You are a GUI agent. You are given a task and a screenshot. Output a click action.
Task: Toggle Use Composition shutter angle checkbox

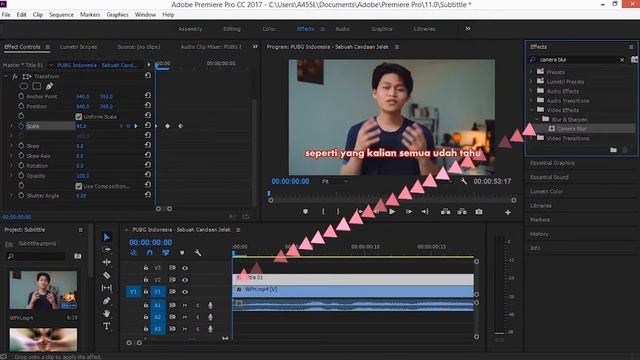[x=79, y=186]
